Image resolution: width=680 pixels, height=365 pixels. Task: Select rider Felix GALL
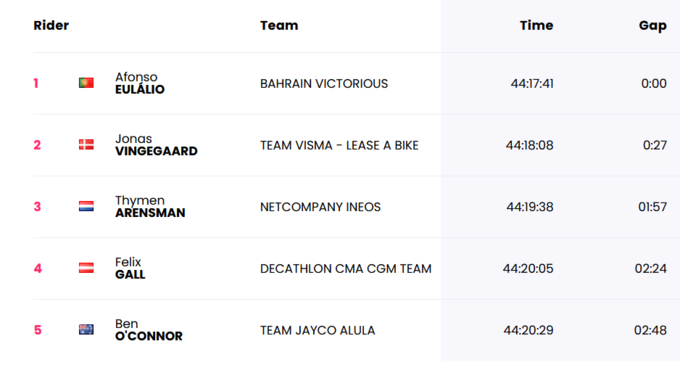click(x=130, y=268)
